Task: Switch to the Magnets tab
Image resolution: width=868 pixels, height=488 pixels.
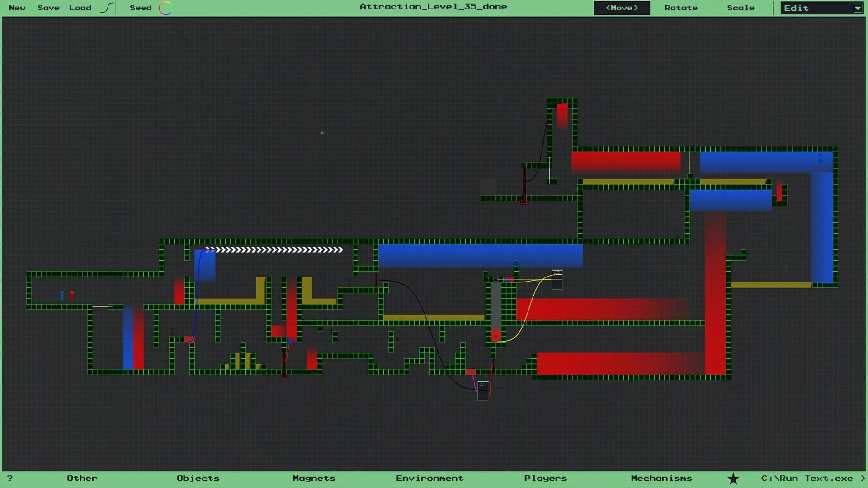Action: [x=314, y=478]
